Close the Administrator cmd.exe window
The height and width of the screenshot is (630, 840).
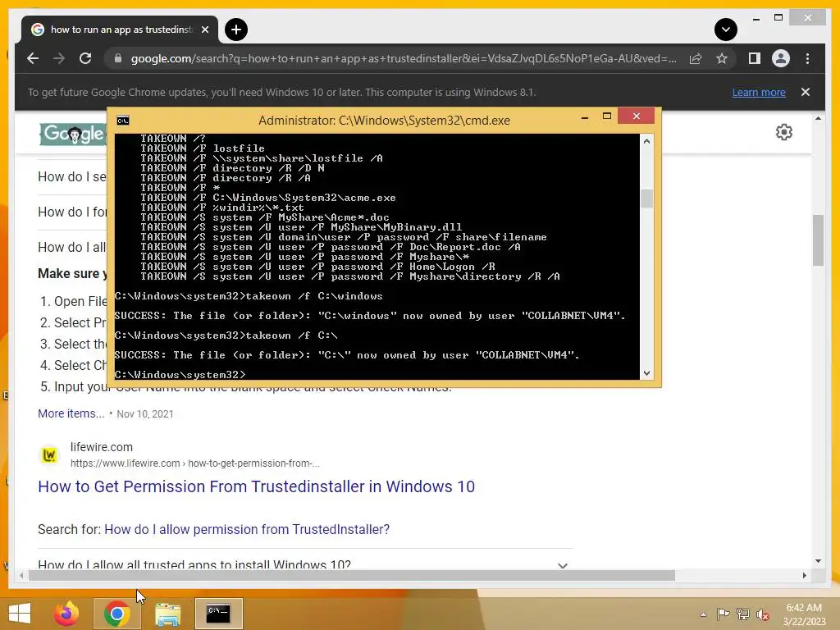pyautogui.click(x=636, y=116)
